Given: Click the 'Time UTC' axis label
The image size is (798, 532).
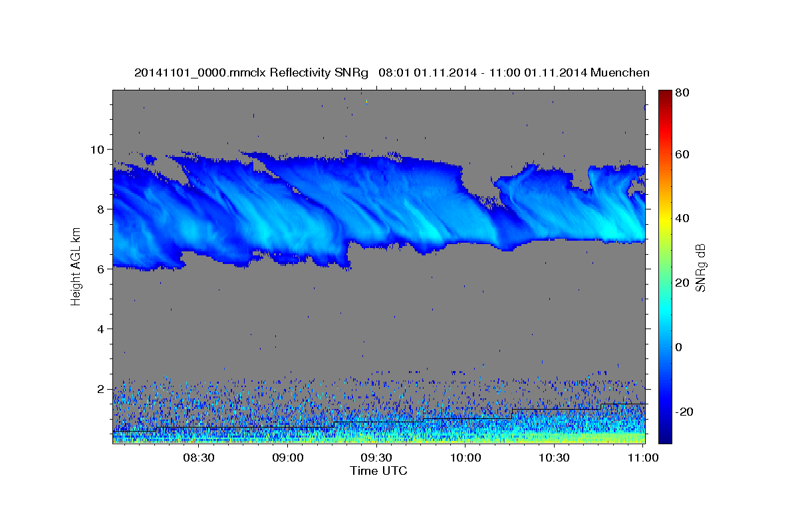Looking at the screenshot, I should pyautogui.click(x=378, y=471).
